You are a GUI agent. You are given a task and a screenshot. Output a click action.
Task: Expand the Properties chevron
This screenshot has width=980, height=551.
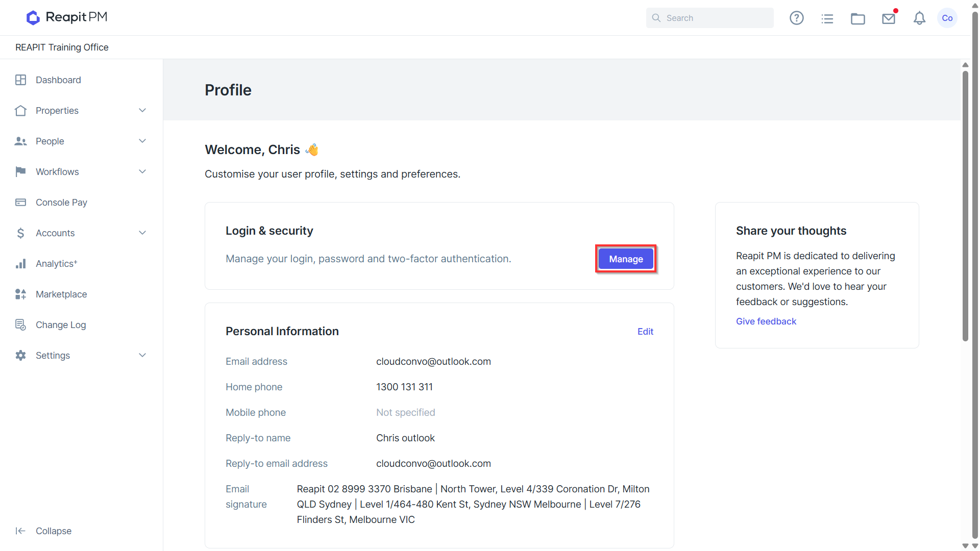coord(142,111)
